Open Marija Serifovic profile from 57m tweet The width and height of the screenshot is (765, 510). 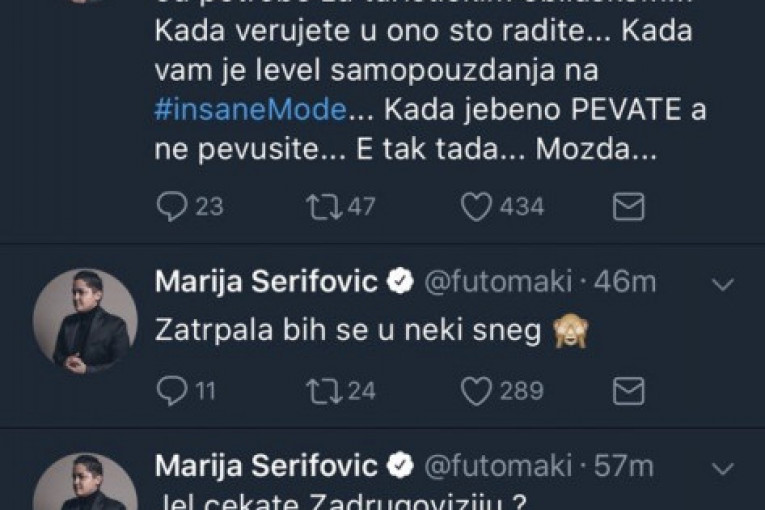266,466
